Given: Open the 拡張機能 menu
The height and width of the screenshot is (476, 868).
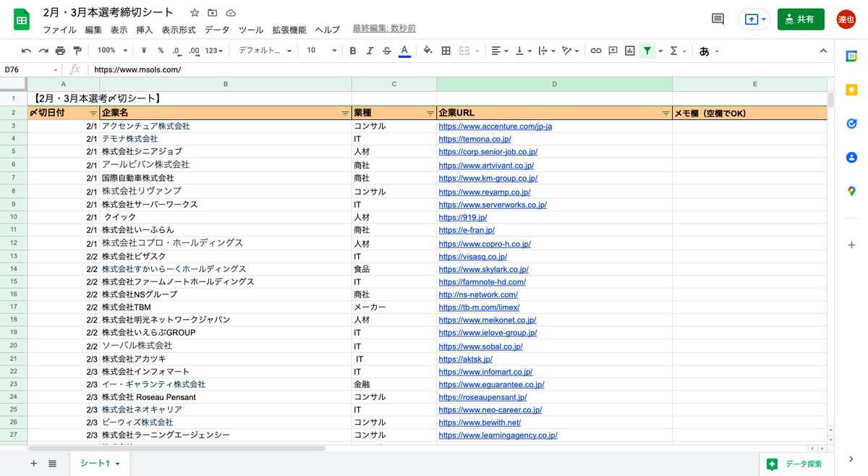Looking at the screenshot, I should click(289, 30).
